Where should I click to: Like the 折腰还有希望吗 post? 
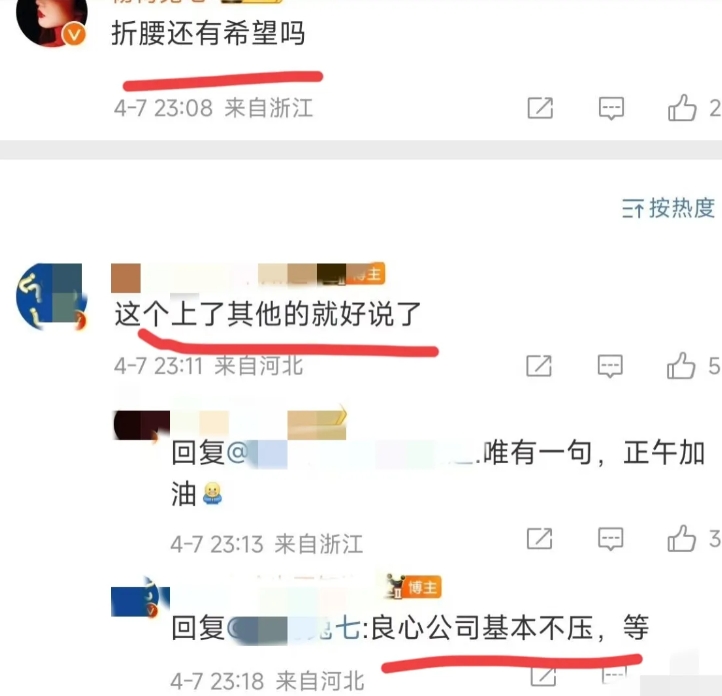(x=682, y=108)
